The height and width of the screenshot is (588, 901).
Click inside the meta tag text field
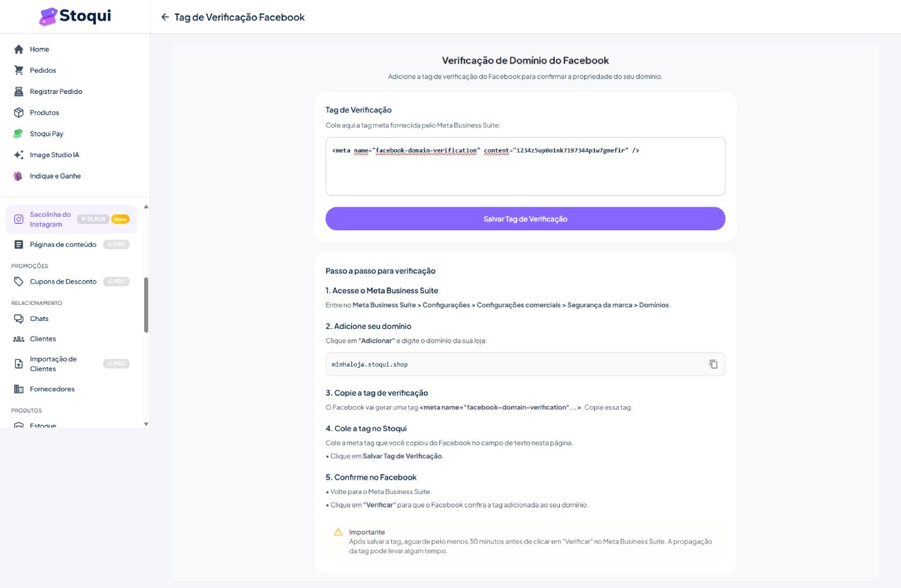click(525, 166)
